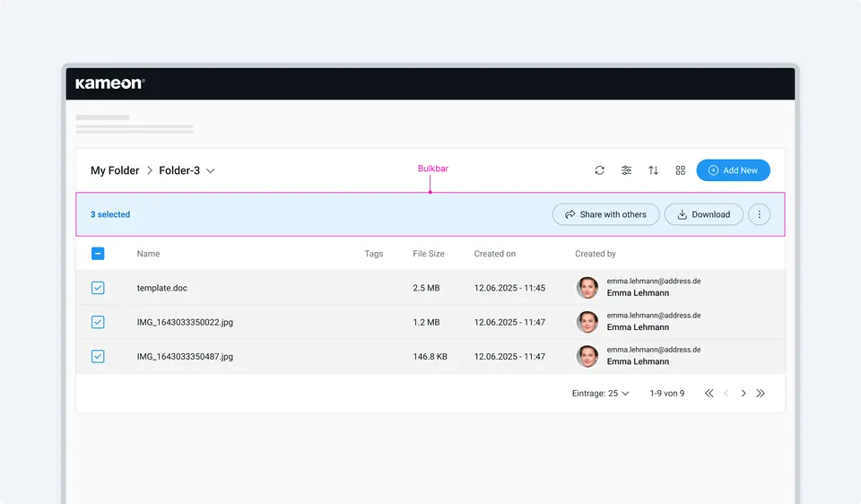Go to My Folder breadcrumb
This screenshot has width=861, height=504.
(x=115, y=170)
